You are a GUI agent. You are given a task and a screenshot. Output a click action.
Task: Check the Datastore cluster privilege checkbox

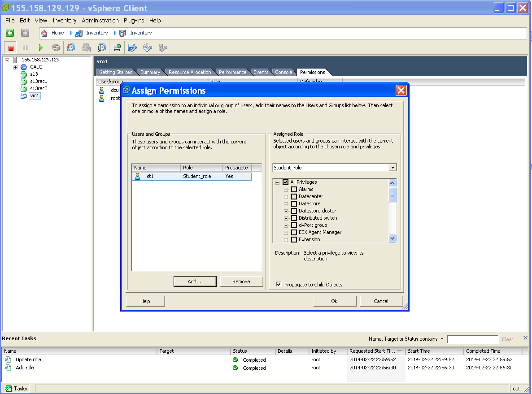(294, 211)
